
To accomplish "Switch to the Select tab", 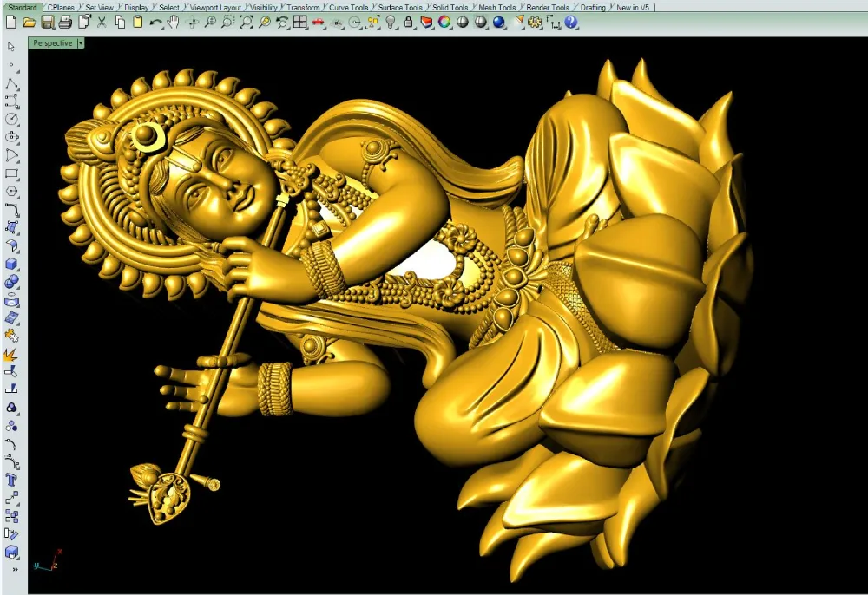I will (169, 8).
